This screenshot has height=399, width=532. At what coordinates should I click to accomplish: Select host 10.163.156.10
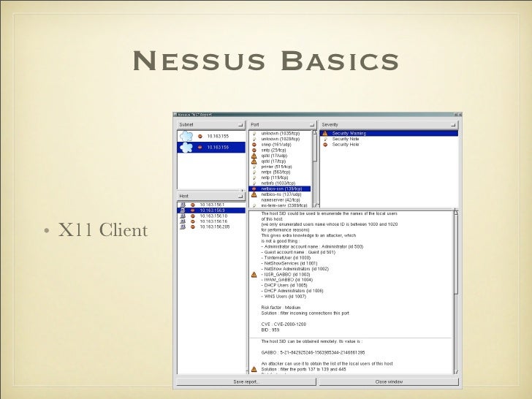tap(211, 216)
